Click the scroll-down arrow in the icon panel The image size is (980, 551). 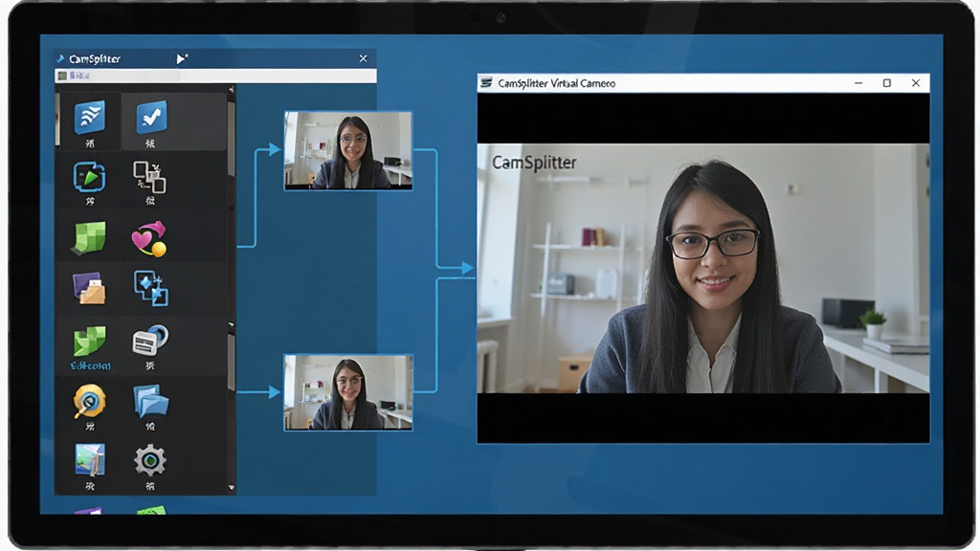[232, 487]
